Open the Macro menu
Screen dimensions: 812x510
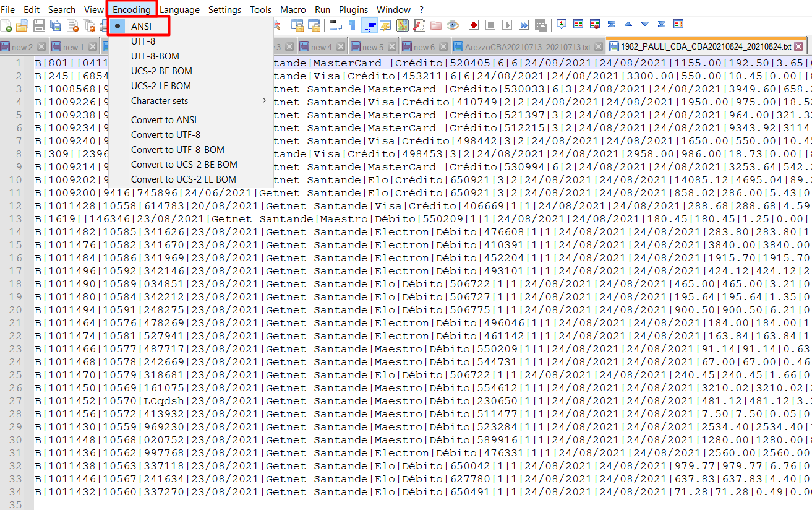(293, 9)
